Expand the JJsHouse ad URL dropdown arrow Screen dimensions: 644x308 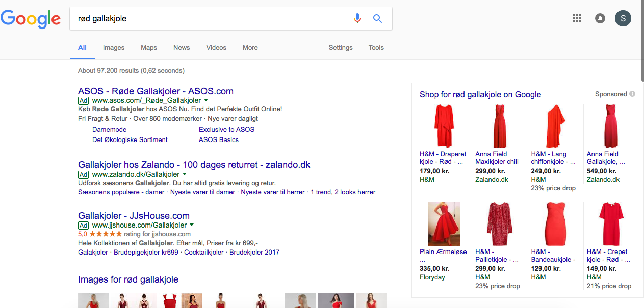pos(192,225)
